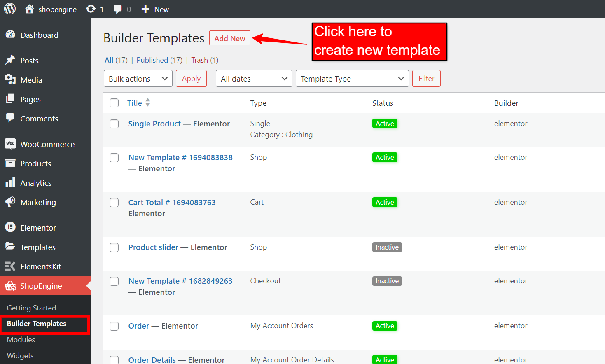Click the WordPress logo icon
The height and width of the screenshot is (364, 605).
click(10, 9)
